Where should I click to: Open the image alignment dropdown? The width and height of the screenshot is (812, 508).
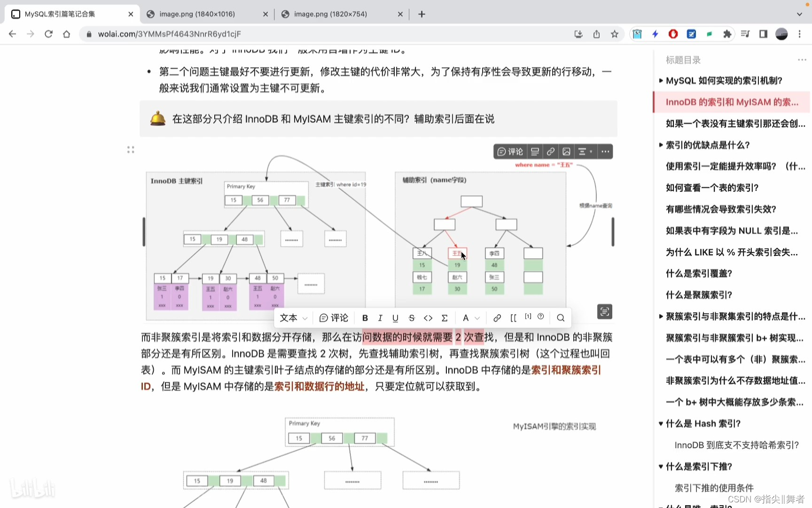point(585,151)
